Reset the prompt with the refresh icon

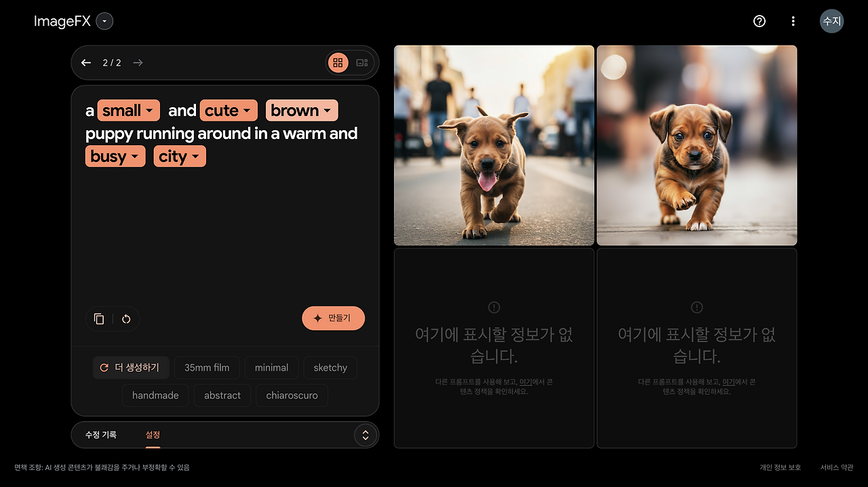click(x=127, y=318)
